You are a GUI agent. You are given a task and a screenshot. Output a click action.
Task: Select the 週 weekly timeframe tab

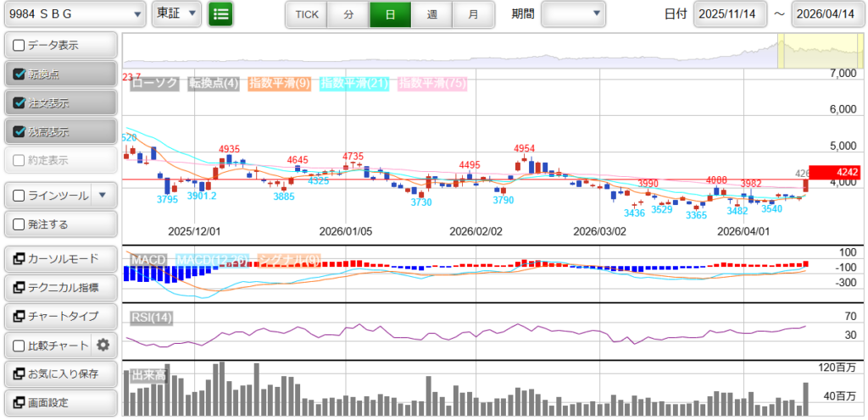click(432, 14)
